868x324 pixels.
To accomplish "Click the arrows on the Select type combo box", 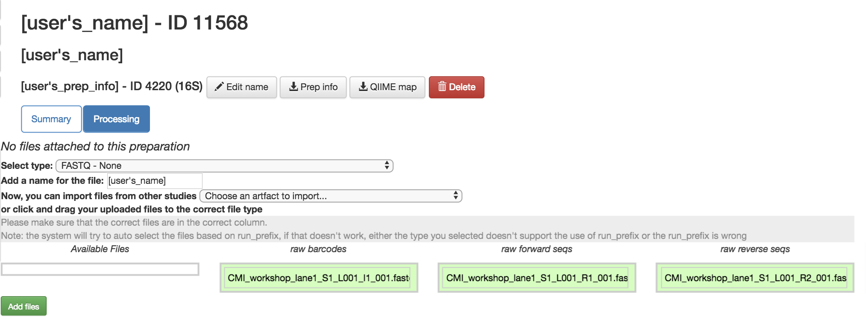I will 387,165.
